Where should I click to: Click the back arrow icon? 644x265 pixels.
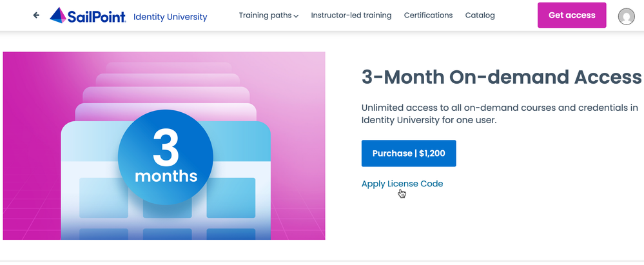click(36, 15)
